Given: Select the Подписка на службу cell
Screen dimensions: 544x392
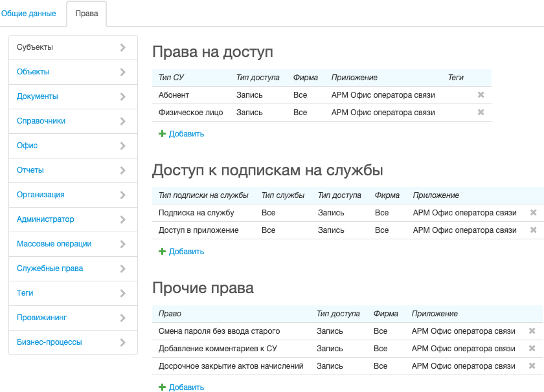Looking at the screenshot, I should (196, 213).
